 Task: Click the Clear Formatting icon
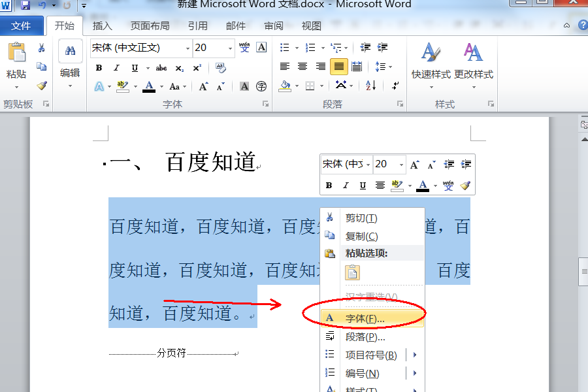pyautogui.click(x=221, y=68)
